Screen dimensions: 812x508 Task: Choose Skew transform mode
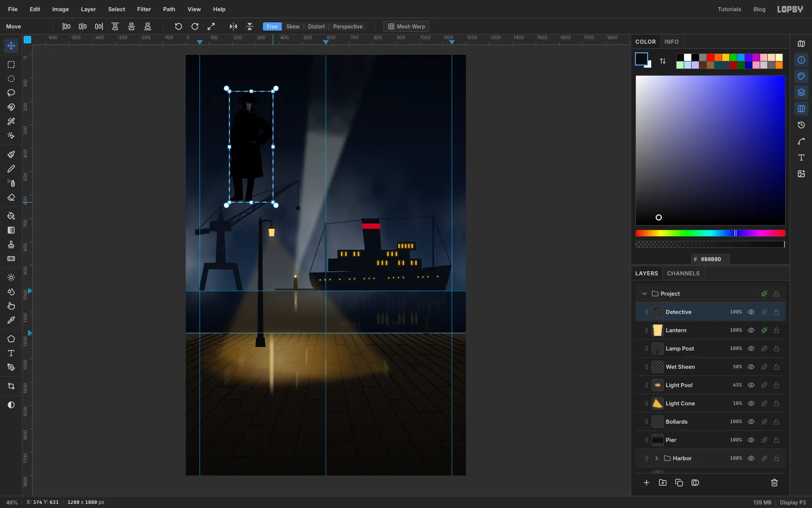pyautogui.click(x=293, y=26)
